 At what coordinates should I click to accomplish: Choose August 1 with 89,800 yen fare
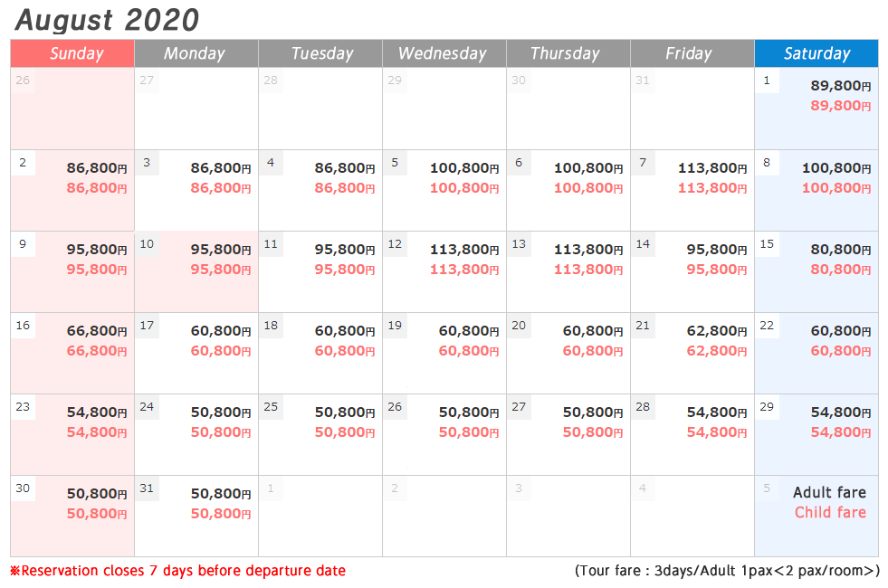(816, 109)
